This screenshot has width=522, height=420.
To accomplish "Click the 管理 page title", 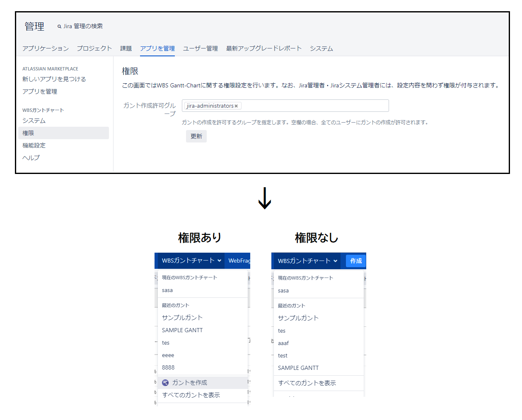I will pyautogui.click(x=34, y=27).
